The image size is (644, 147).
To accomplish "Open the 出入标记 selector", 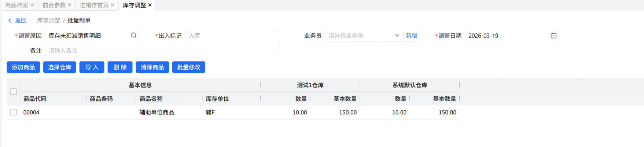I will coord(232,36).
